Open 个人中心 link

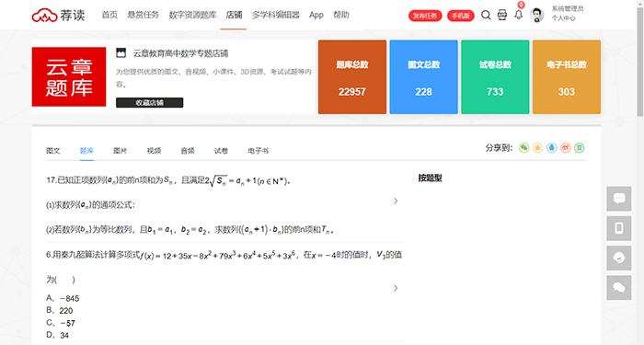tap(563, 18)
